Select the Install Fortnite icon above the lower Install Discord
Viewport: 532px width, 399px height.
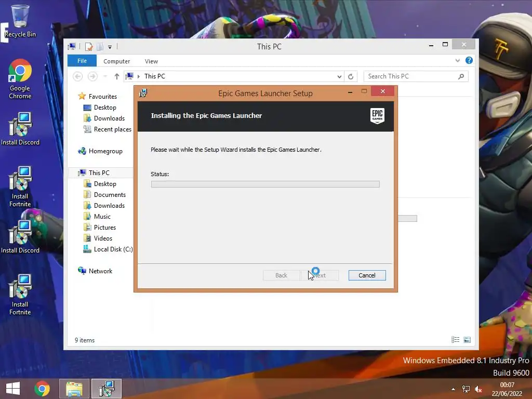coord(20,187)
